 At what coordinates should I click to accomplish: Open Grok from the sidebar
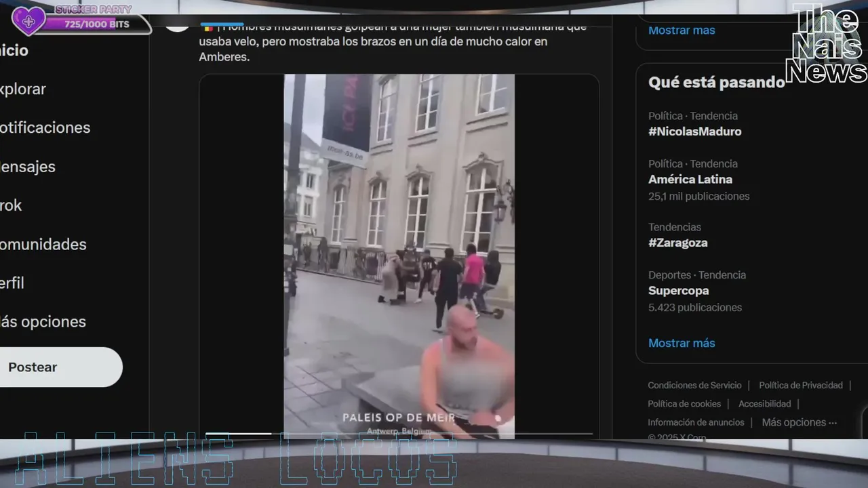click(x=11, y=205)
